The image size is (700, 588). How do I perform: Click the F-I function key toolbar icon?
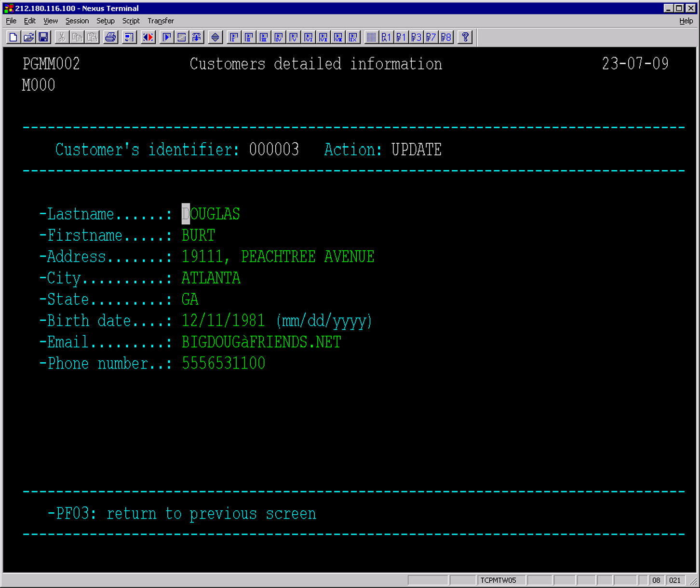(234, 37)
